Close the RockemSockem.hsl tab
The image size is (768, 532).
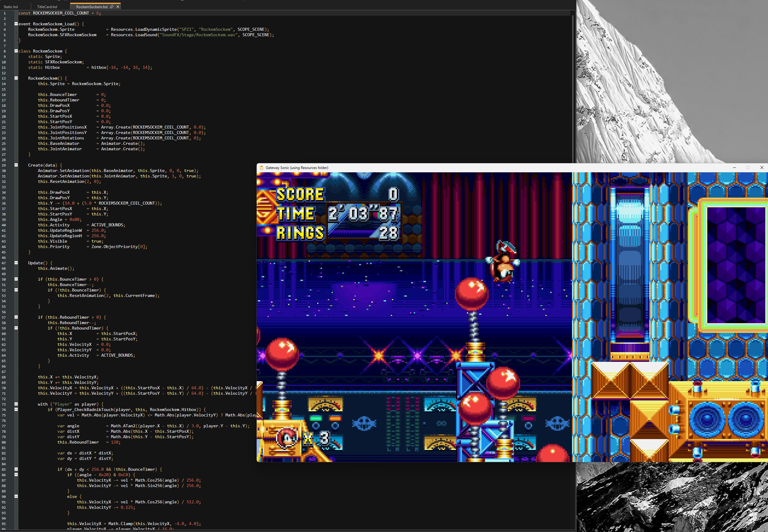pos(118,7)
